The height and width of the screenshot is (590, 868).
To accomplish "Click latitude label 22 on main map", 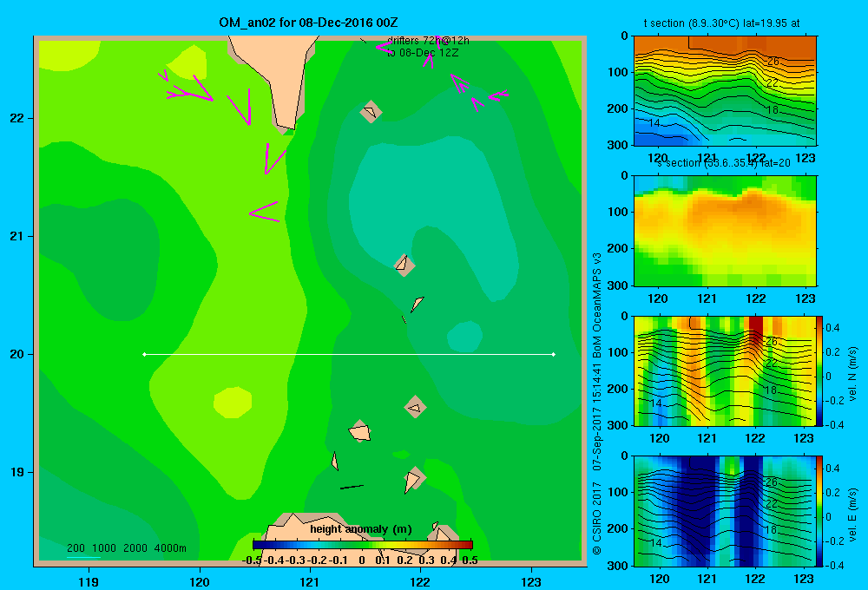I will [x=17, y=119].
